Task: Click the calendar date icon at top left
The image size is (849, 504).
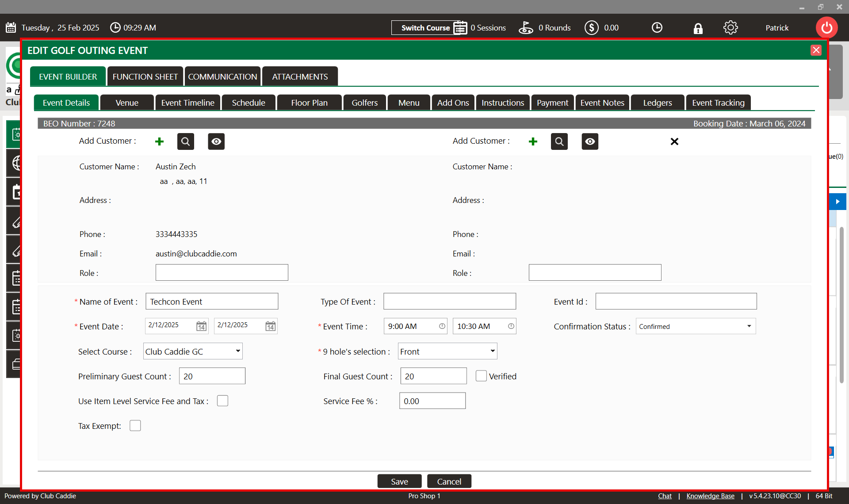Action: [x=11, y=28]
